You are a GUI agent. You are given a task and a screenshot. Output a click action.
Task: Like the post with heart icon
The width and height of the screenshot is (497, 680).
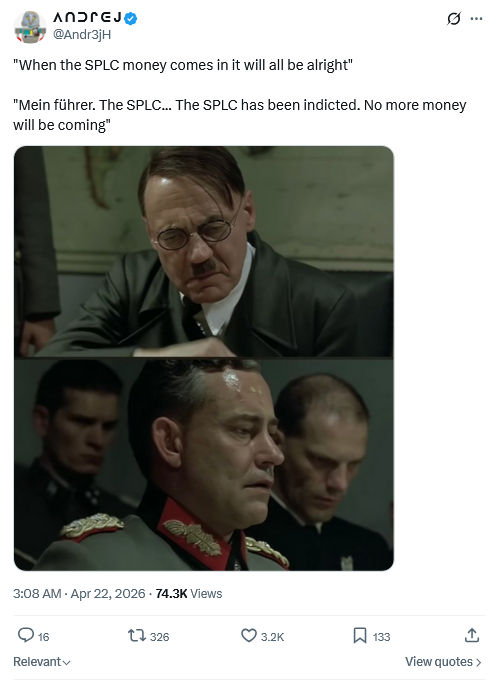tap(249, 635)
